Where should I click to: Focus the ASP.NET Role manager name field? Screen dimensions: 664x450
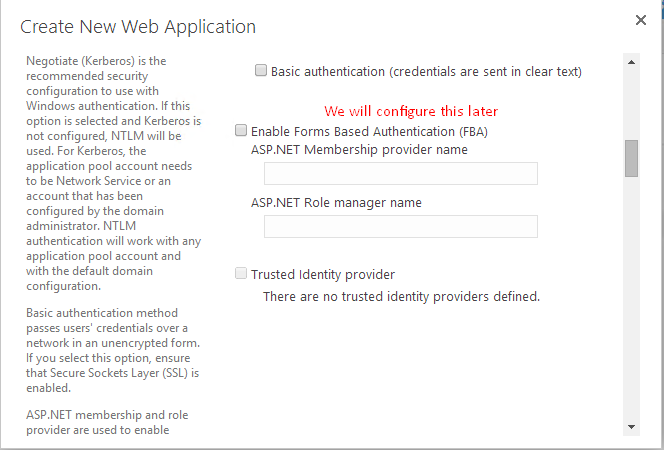pos(401,226)
